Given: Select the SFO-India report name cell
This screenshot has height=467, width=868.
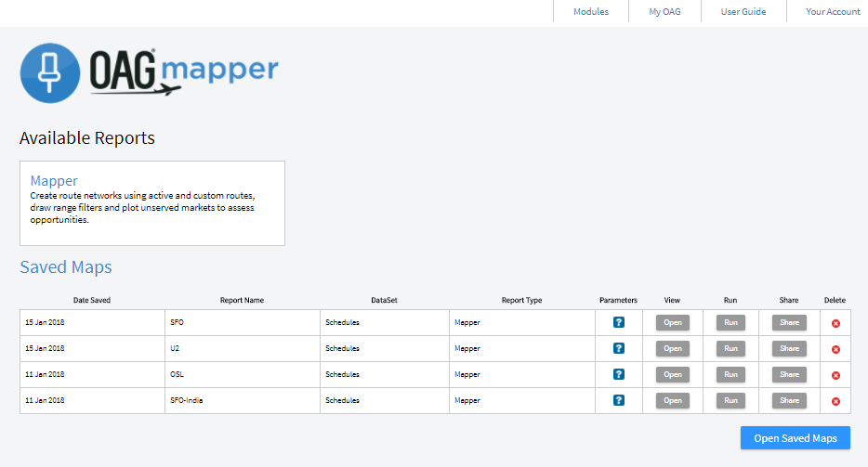Looking at the screenshot, I should click(x=242, y=400).
